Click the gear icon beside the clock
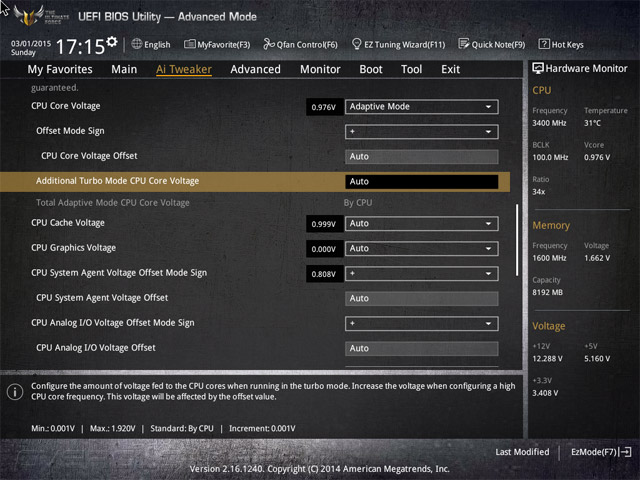Viewport: 640px width, 480px height. 112,41
